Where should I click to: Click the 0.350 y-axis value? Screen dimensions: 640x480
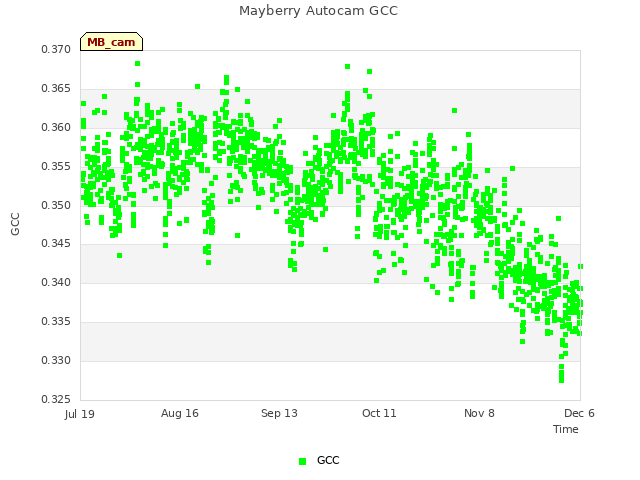(56, 205)
